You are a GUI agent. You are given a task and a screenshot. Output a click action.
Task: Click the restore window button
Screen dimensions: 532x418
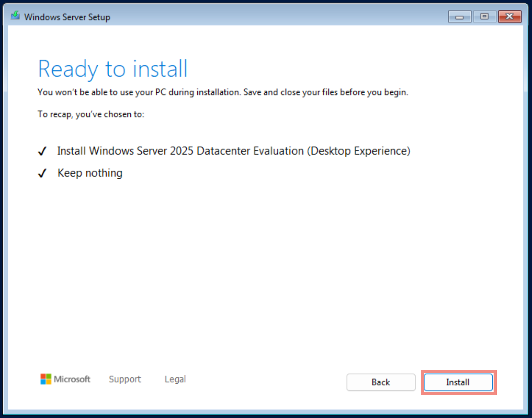[485, 16]
